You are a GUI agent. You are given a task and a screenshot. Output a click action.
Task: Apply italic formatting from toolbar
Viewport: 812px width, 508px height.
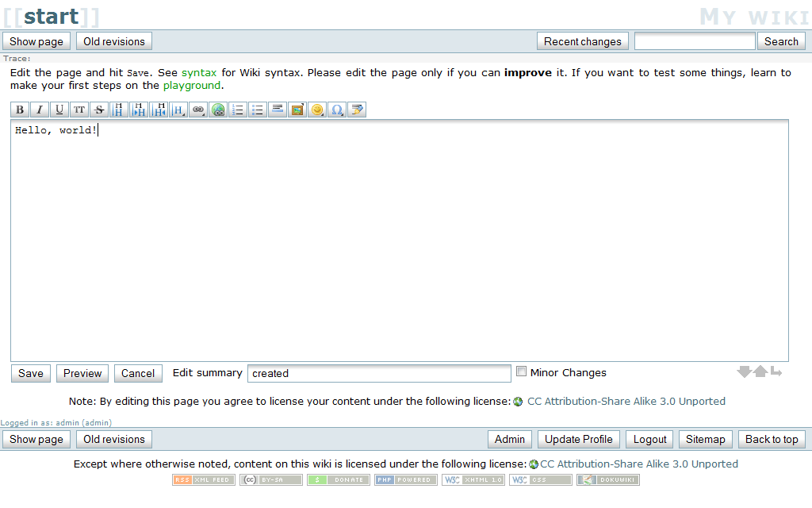40,110
